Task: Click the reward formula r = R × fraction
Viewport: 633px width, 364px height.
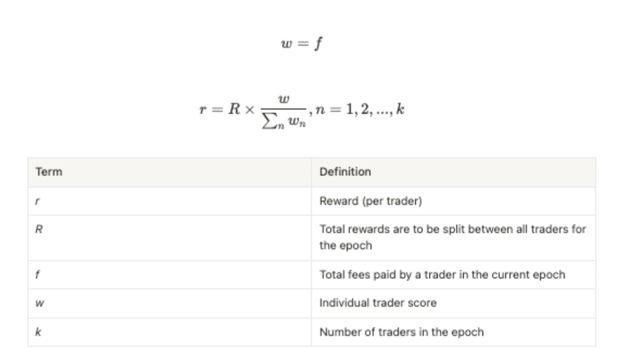Action: [302, 110]
